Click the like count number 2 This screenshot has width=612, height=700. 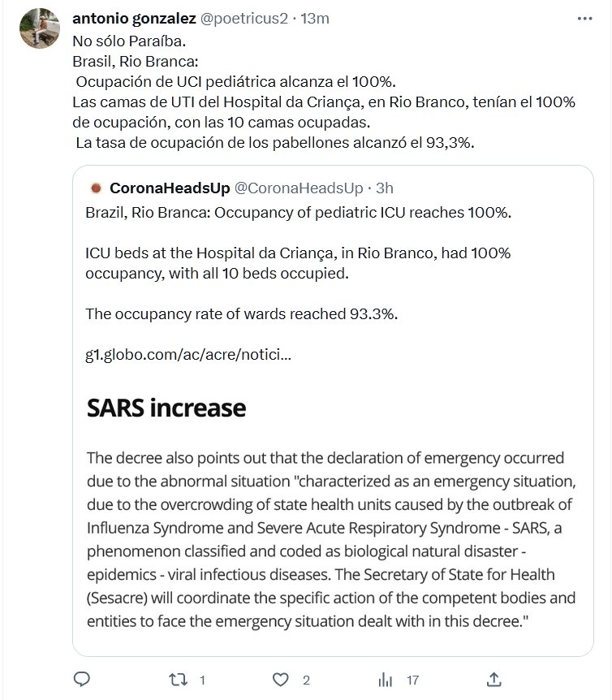click(305, 680)
